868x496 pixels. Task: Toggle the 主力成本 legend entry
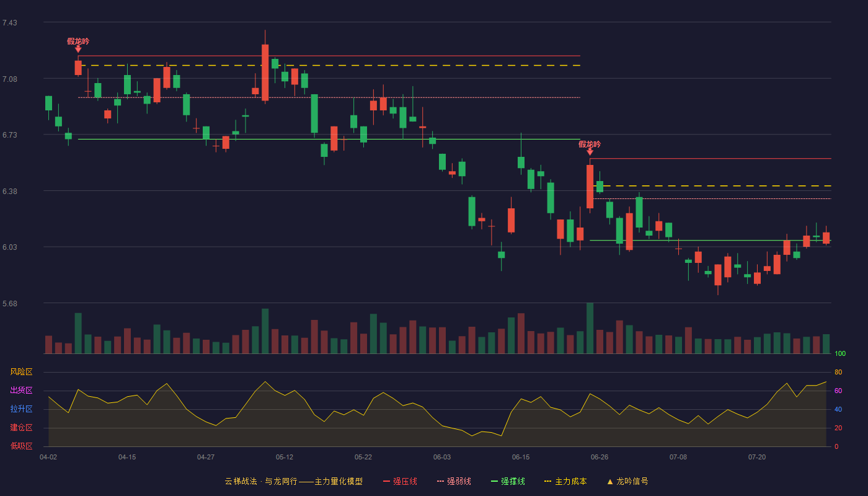565,481
